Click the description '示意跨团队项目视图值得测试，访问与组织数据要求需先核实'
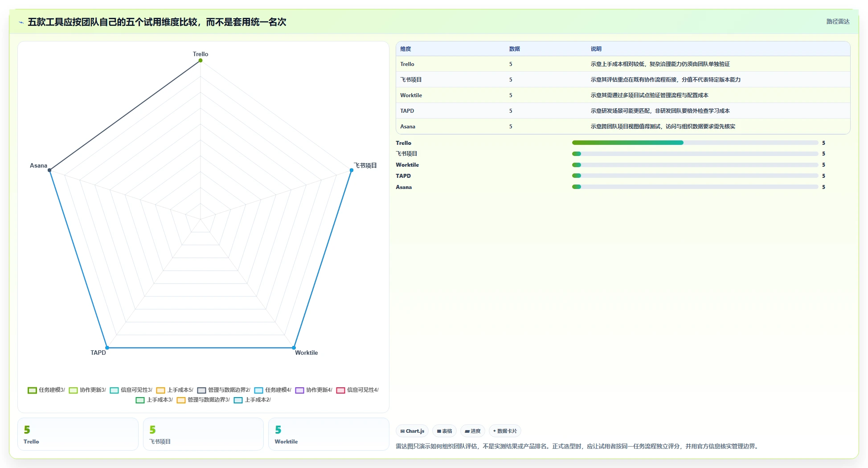This screenshot has height=468, width=868. 663,127
